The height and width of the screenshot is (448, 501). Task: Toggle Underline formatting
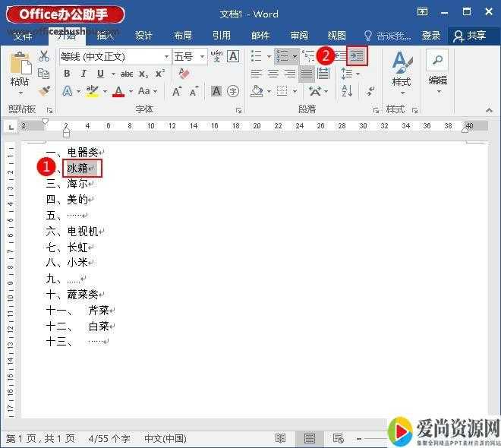pos(100,74)
